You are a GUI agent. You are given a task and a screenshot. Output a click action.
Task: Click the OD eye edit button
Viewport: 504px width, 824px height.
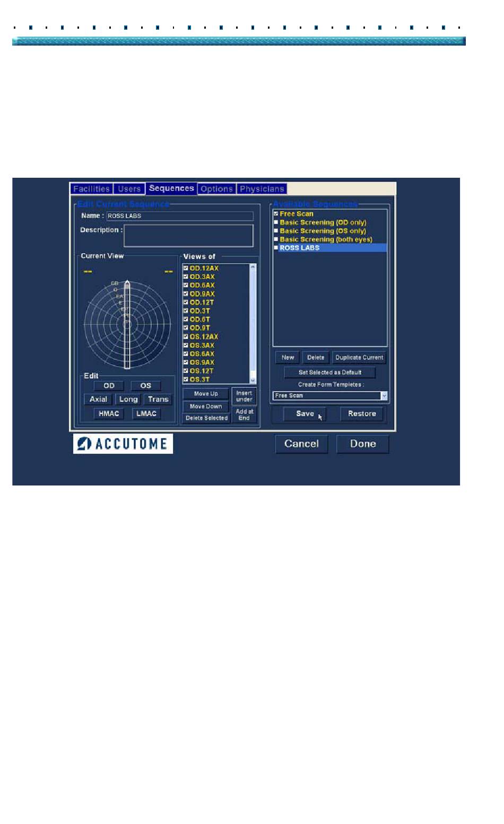tap(109, 386)
